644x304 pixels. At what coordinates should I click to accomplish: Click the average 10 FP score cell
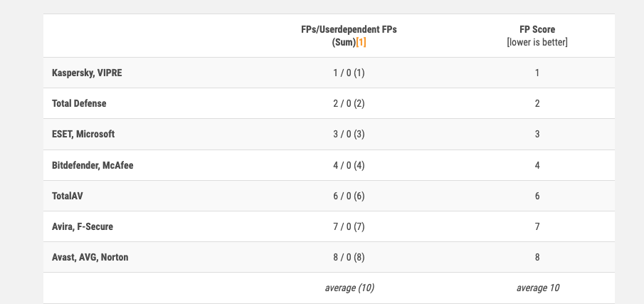coord(537,288)
